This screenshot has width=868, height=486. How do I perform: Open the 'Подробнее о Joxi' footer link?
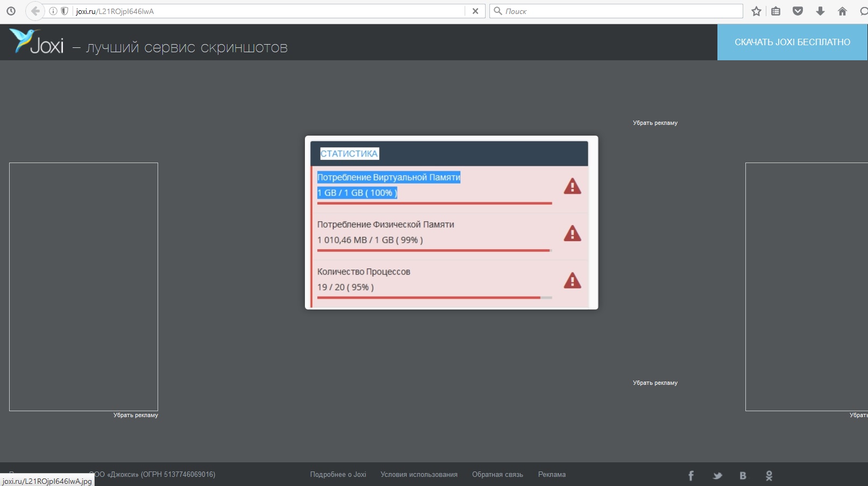click(x=338, y=475)
